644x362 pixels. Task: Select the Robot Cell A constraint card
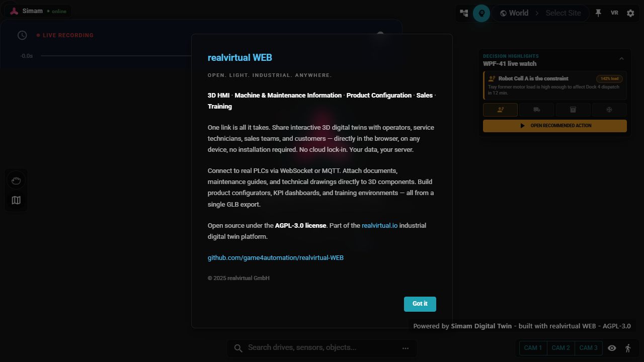[x=555, y=85]
